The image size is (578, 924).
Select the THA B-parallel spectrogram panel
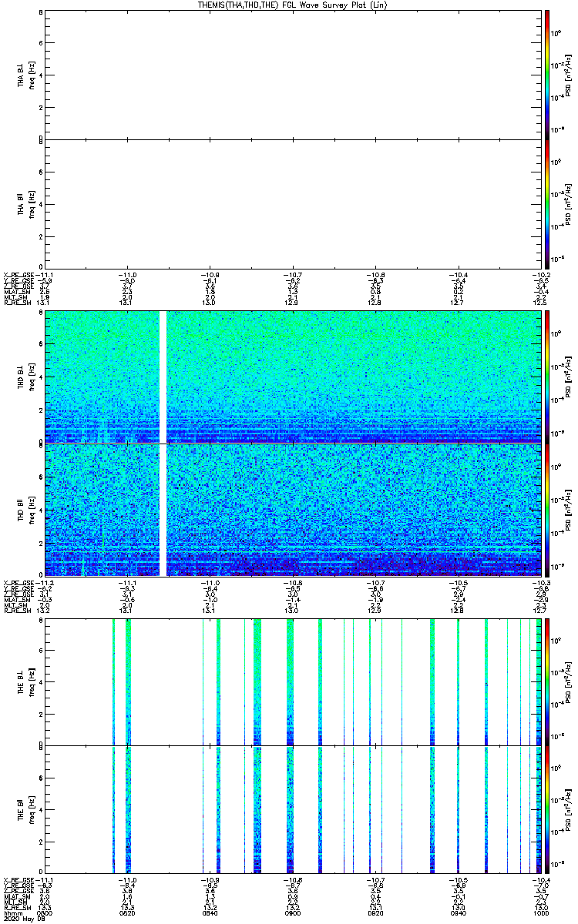(x=293, y=203)
